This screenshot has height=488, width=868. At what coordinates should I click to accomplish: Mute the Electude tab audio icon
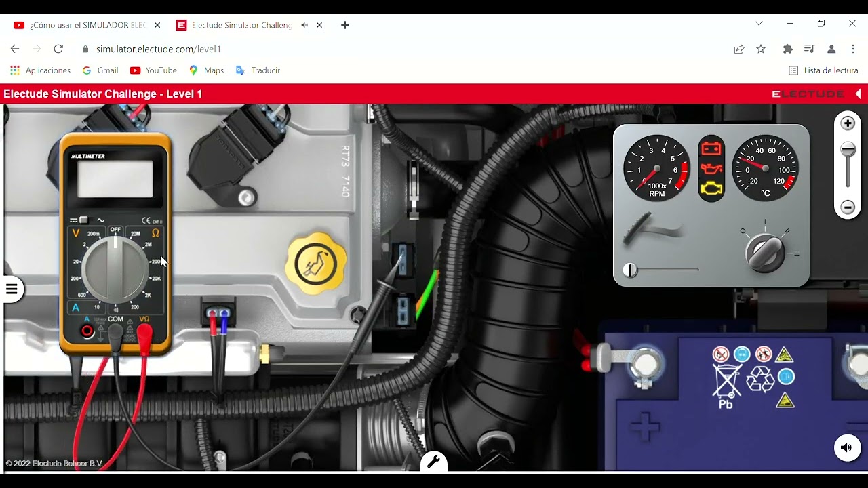click(304, 25)
